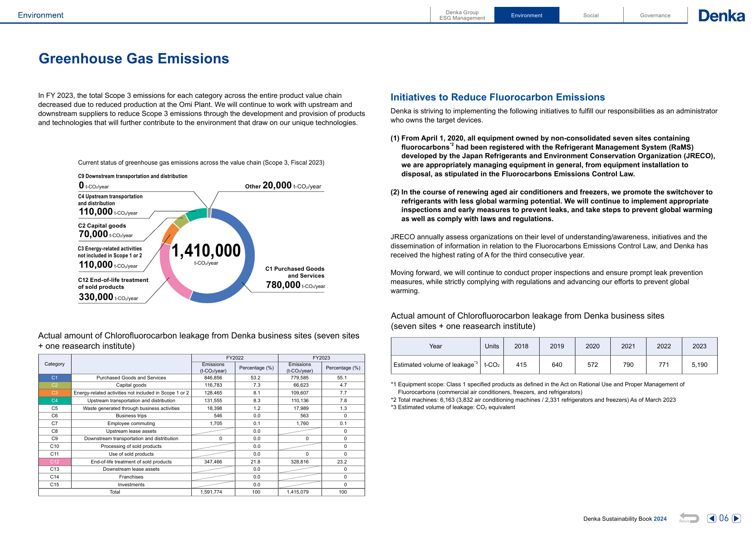
Task: Click the C2 green category cell
Action: click(55, 385)
